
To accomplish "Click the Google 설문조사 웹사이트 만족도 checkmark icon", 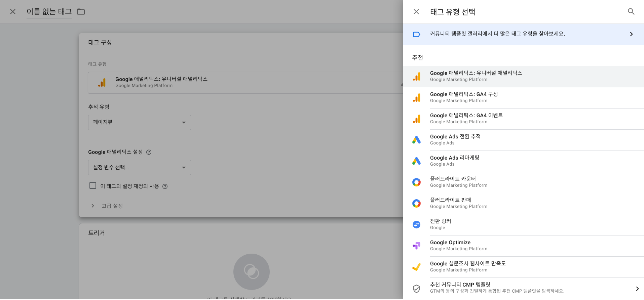I will [416, 267].
